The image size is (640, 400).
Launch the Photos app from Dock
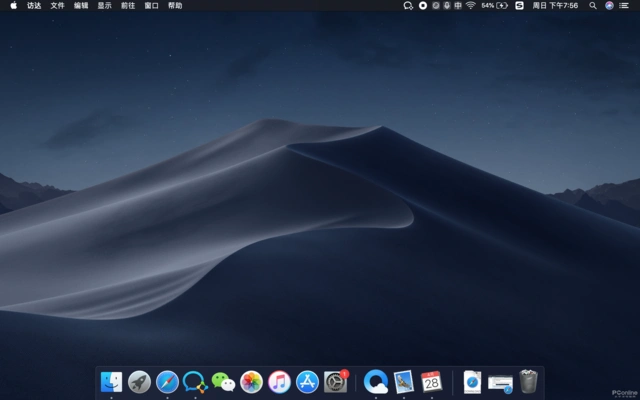click(251, 381)
